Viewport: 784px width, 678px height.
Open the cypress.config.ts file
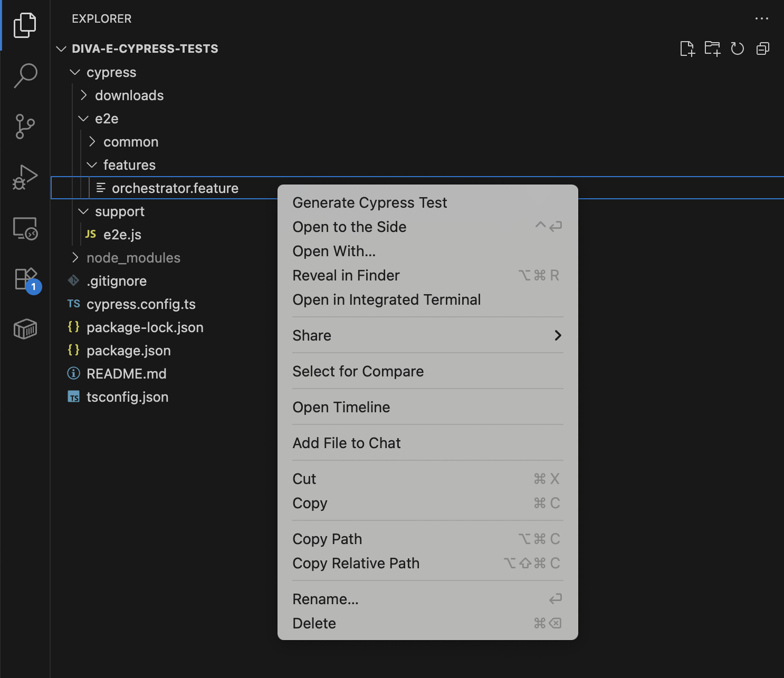(141, 304)
